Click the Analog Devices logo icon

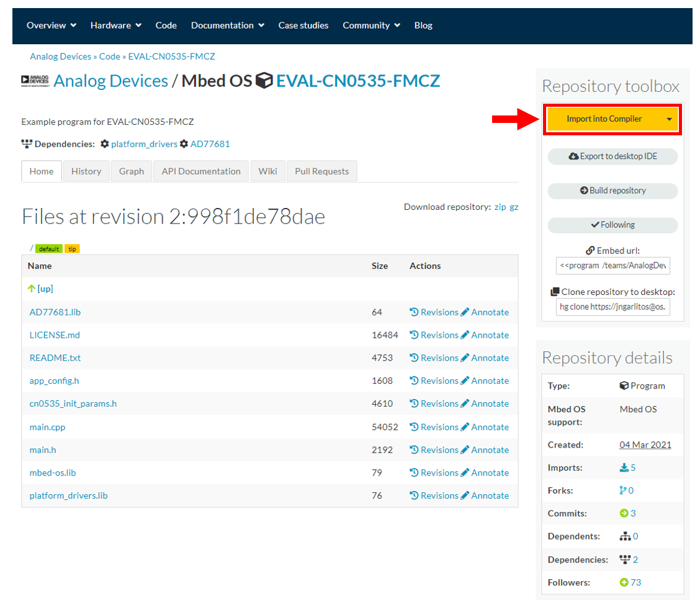tap(35, 81)
